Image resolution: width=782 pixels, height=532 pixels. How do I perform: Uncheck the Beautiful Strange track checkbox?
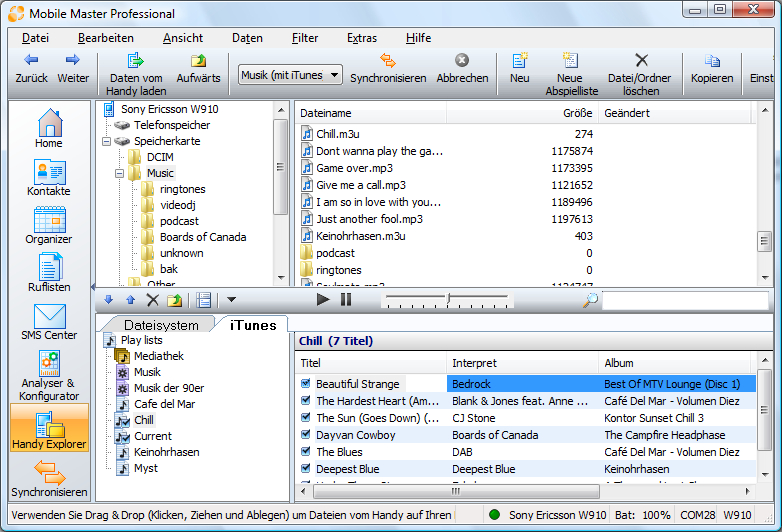click(x=306, y=384)
